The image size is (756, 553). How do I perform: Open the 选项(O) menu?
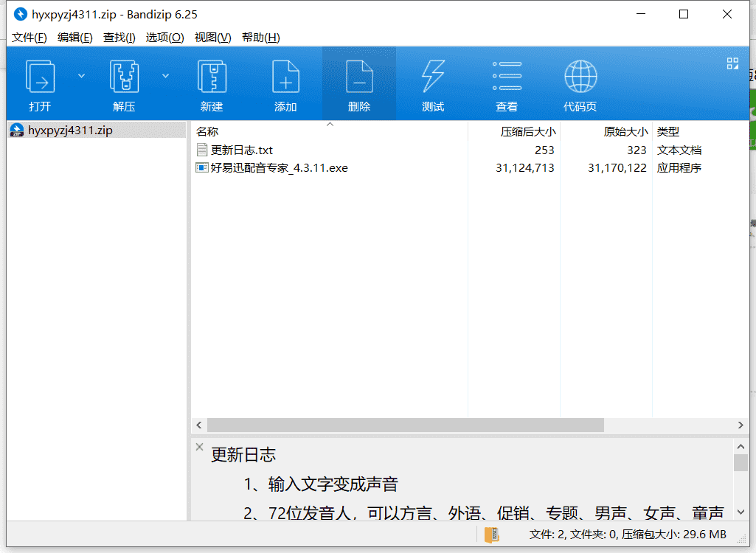[165, 37]
